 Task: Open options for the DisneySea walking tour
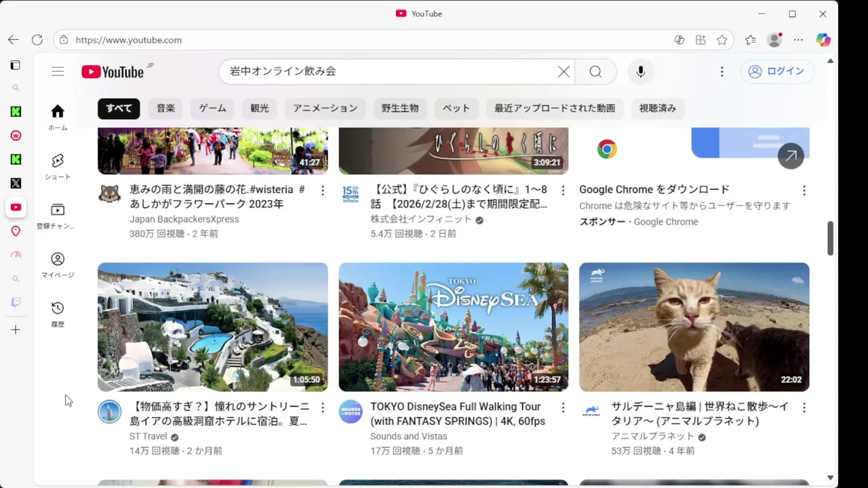[x=563, y=407]
